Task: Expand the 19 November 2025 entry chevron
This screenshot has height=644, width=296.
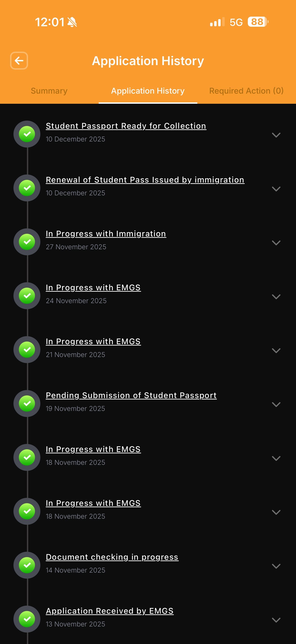Action: pos(276,404)
